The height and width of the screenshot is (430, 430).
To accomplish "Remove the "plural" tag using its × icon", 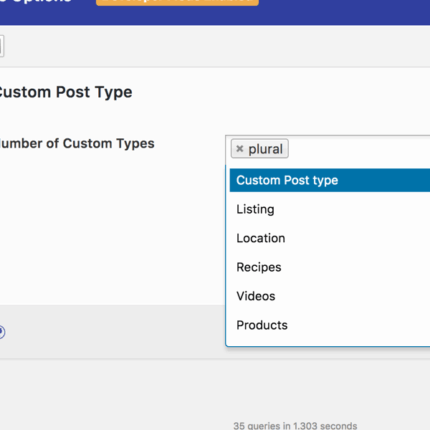I will 239,149.
